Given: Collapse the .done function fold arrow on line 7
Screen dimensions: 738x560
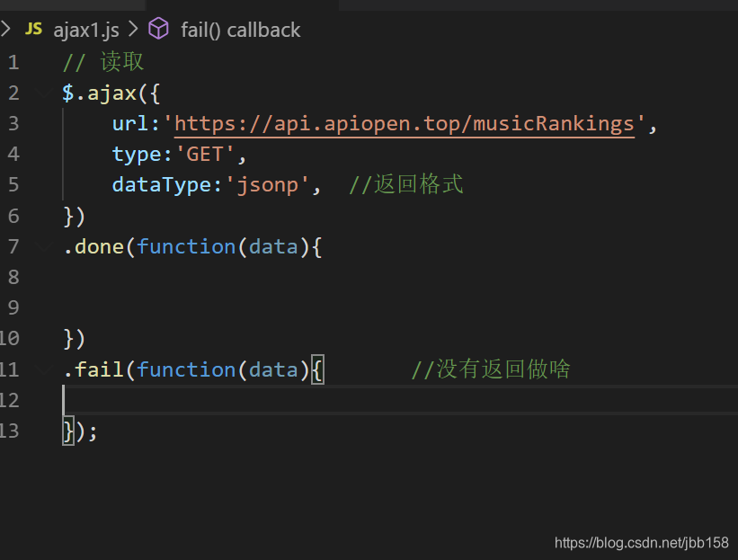Looking at the screenshot, I should (43, 246).
